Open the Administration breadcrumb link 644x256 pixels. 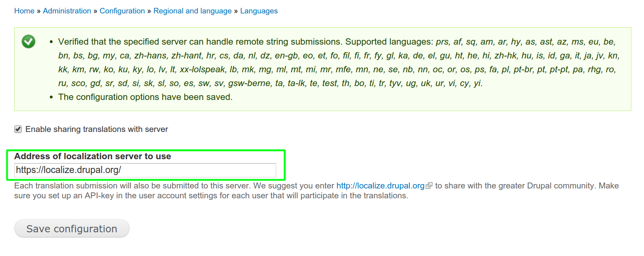point(67,11)
